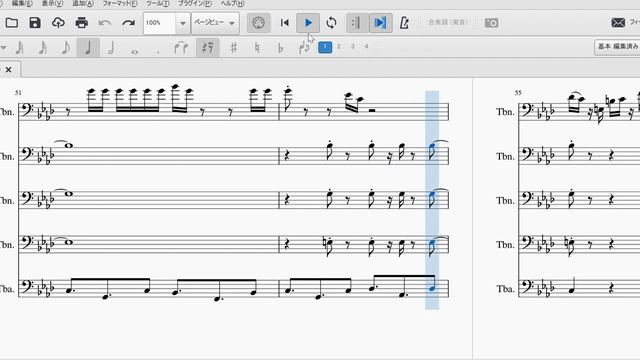Flip note stem direction
The image size is (640, 360).
(x=304, y=48)
